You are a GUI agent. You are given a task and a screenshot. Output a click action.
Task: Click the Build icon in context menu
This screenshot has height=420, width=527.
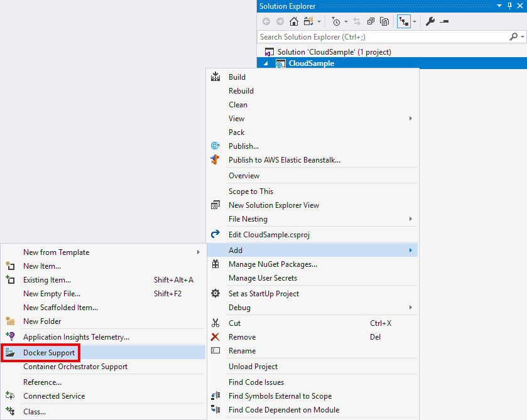(x=215, y=77)
